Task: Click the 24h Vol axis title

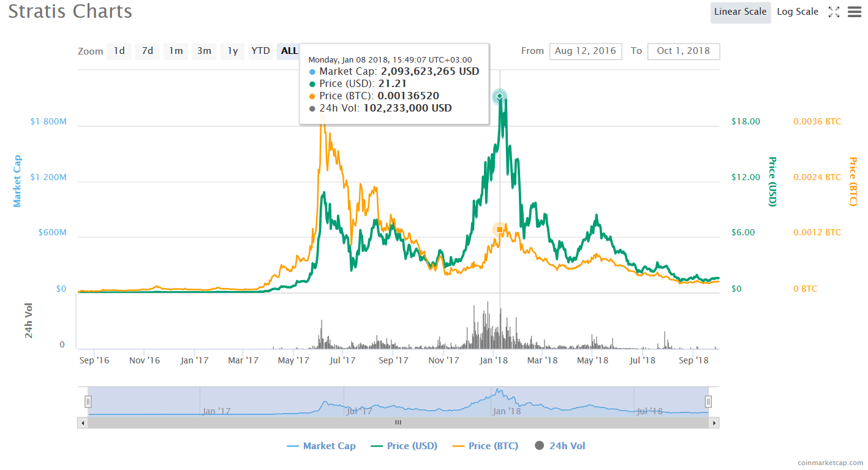Action: tap(28, 320)
